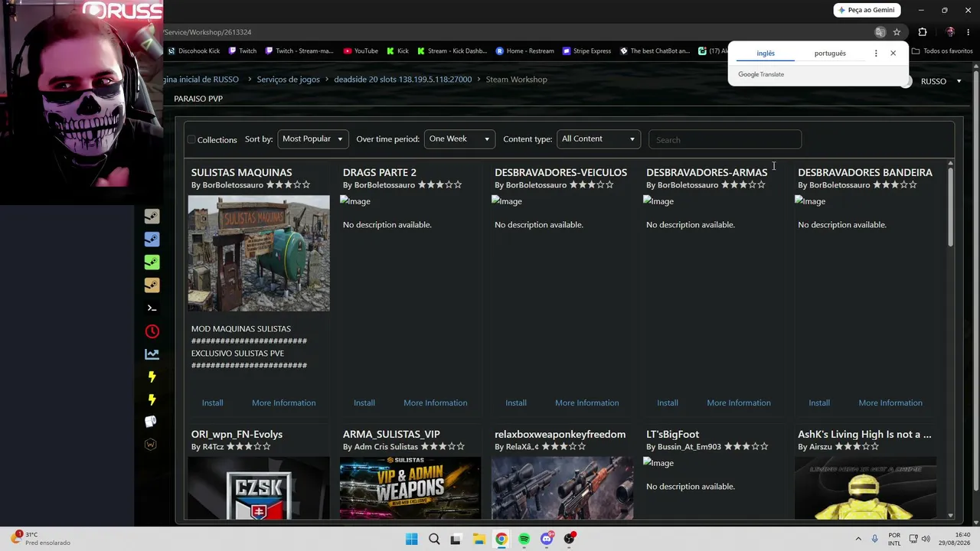
Task: Open the red clock sidebar icon
Action: click(x=152, y=331)
